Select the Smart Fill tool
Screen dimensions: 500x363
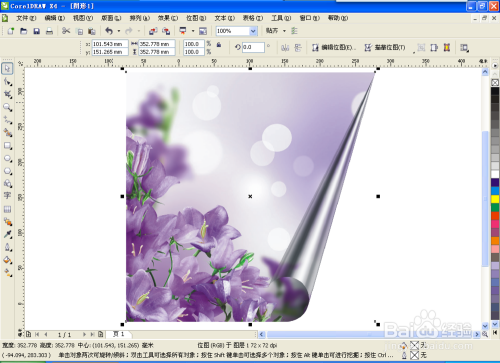7,133
